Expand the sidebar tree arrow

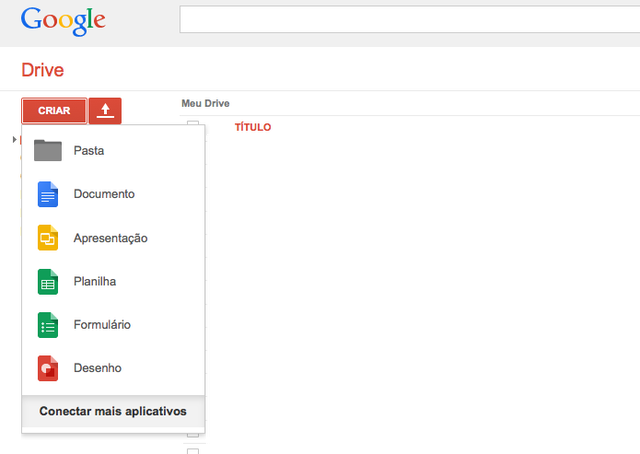tap(14, 140)
